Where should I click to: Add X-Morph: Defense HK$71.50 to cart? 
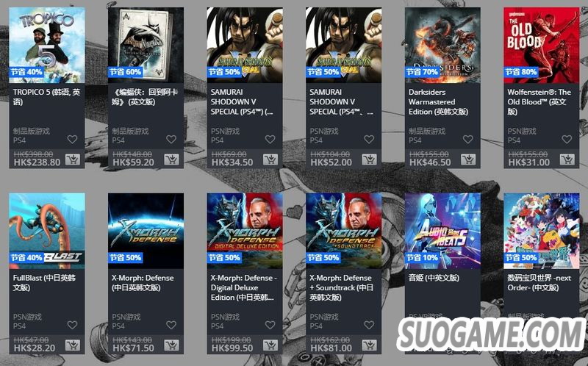pos(171,345)
